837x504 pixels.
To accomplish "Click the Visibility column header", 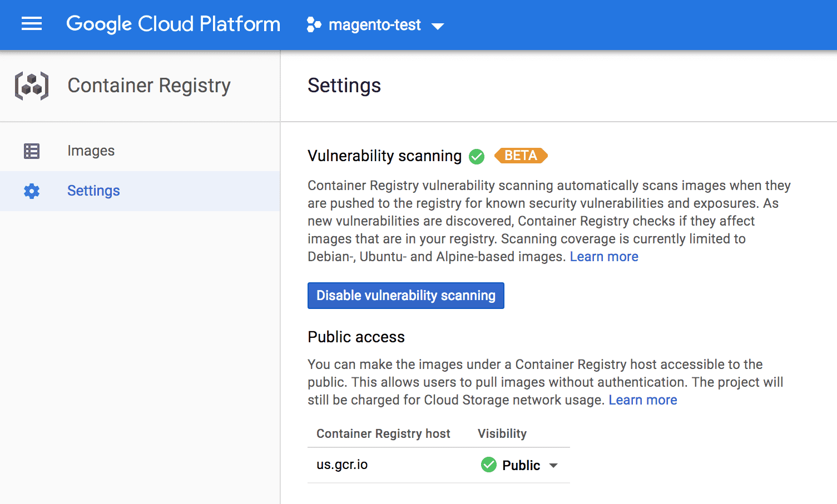I will coord(502,434).
